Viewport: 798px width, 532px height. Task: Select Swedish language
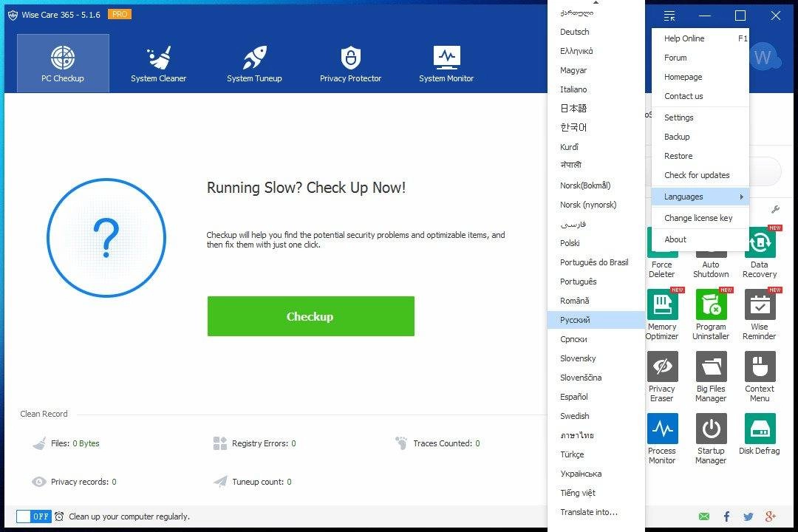(596, 416)
